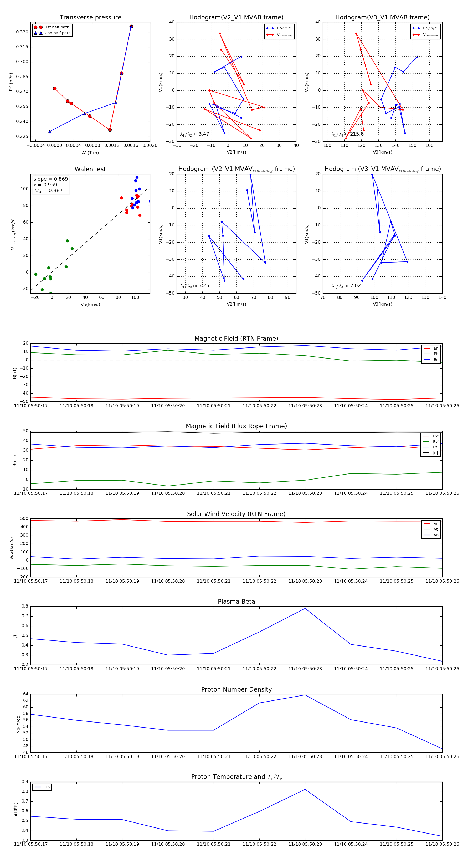
Task: Select the "Bn" legend entry
Action: (x=431, y=360)
